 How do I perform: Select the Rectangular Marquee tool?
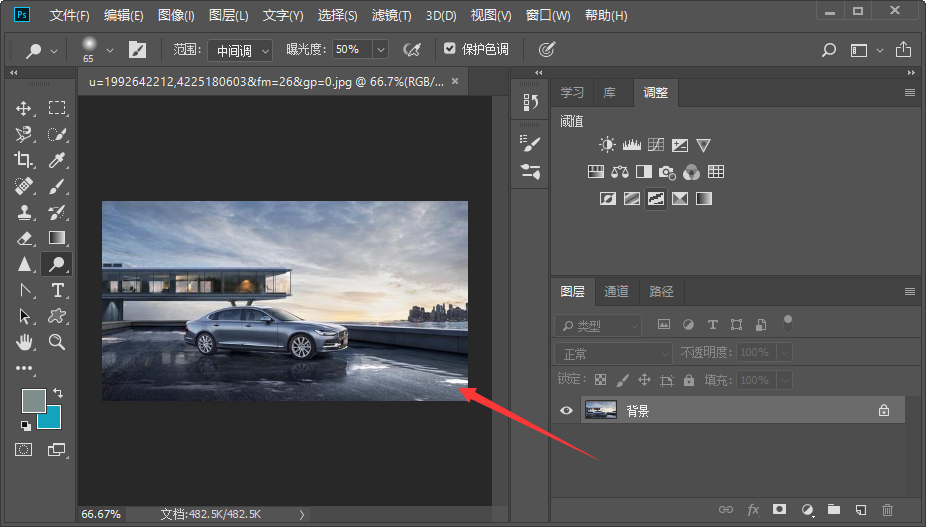(x=57, y=108)
